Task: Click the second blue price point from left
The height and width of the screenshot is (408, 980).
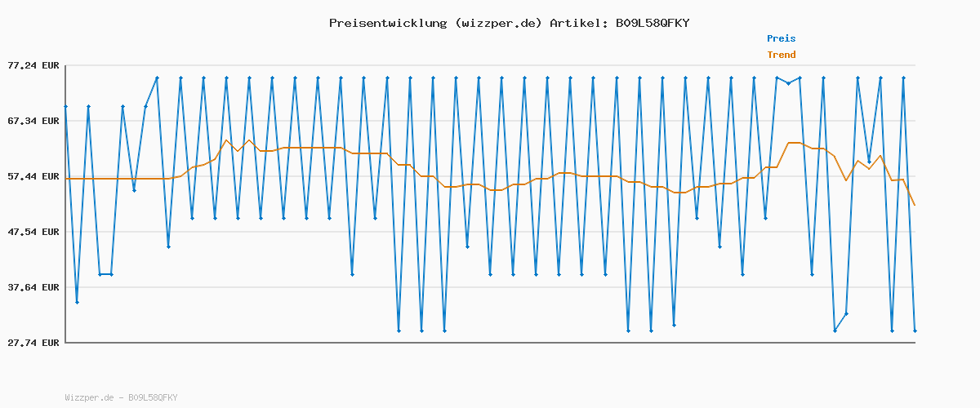Action: (x=77, y=302)
